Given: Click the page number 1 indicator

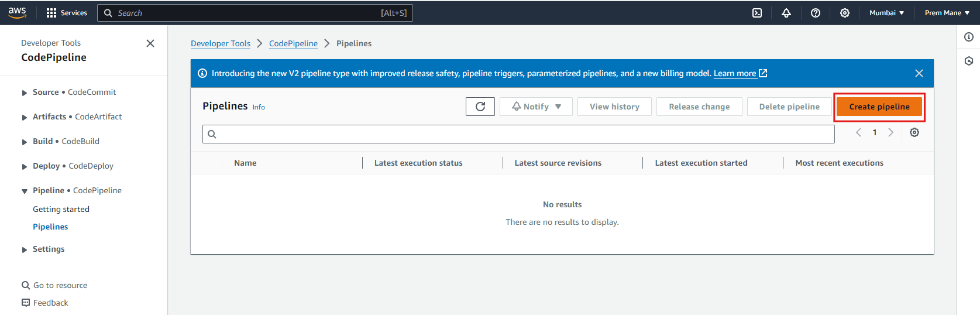Looking at the screenshot, I should click(875, 132).
